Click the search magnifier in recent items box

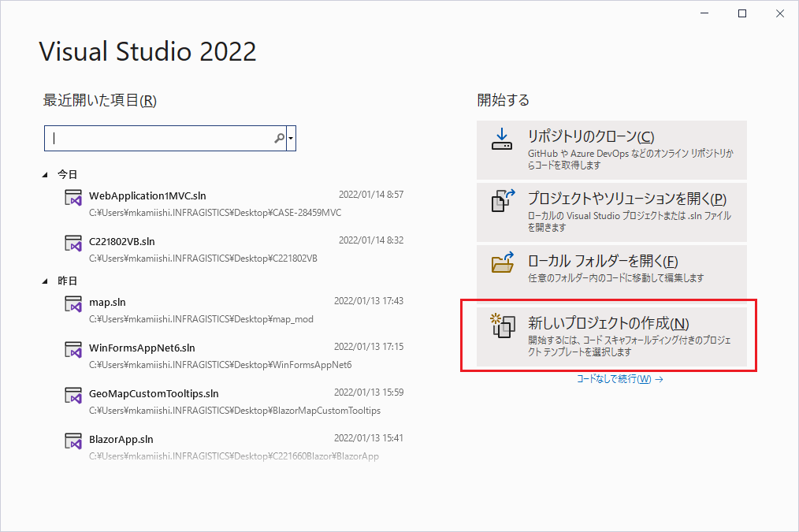tap(278, 137)
